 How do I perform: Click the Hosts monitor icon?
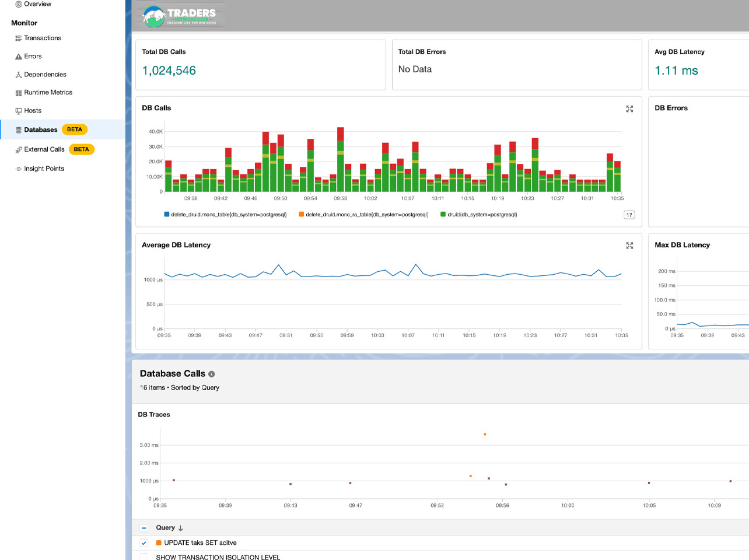click(19, 111)
